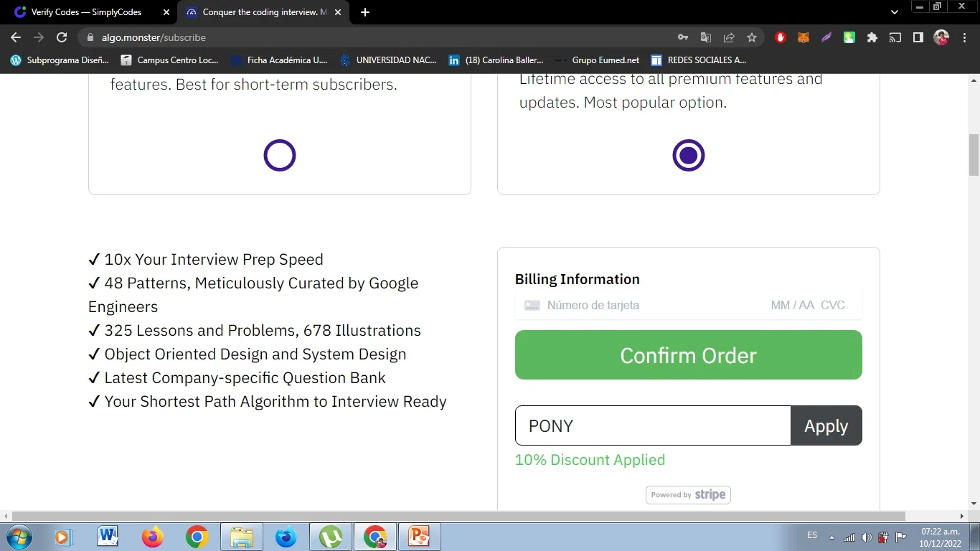Focus the coupon code field containing PONY
This screenshot has height=551, width=980.
[x=653, y=425]
